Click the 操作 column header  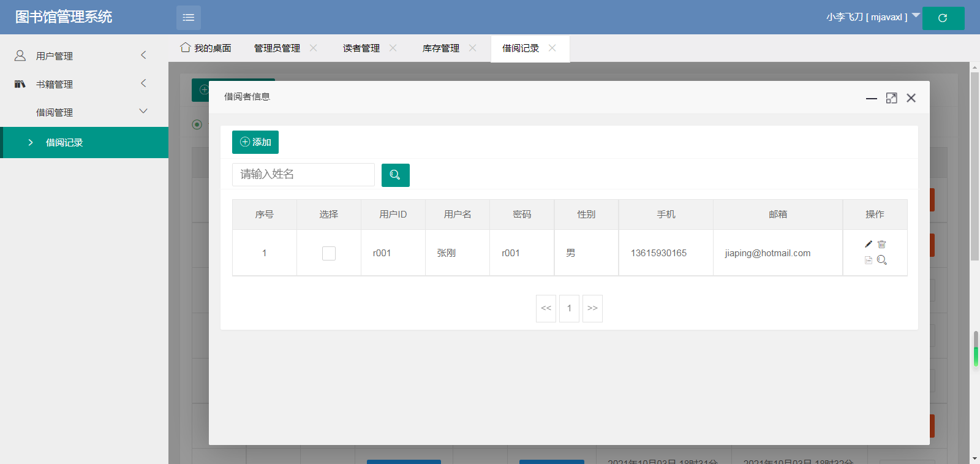(x=875, y=215)
